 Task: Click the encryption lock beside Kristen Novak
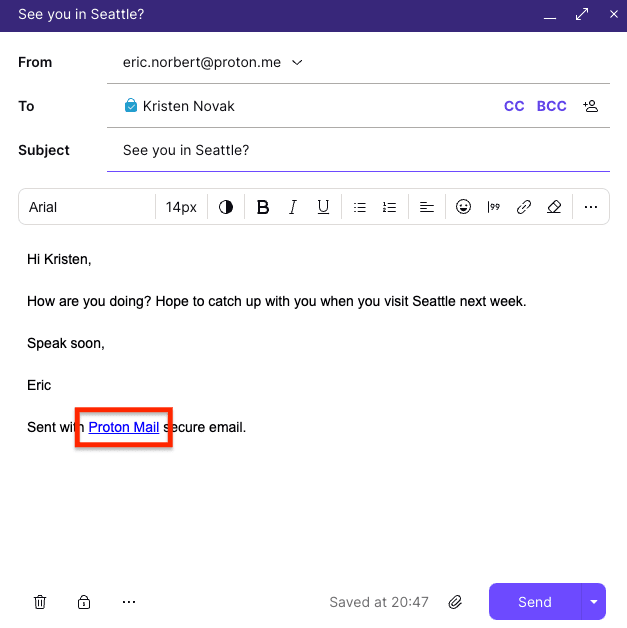[x=131, y=106]
